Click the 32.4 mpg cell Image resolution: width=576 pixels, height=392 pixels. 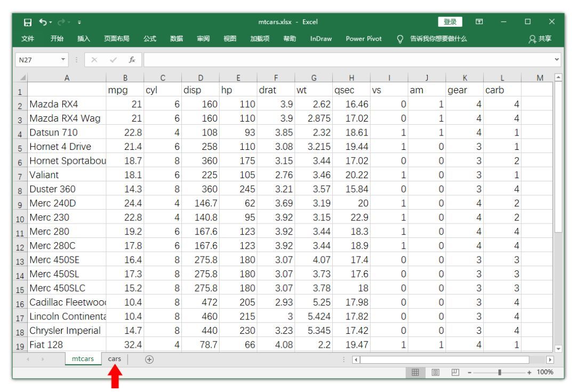click(x=125, y=345)
